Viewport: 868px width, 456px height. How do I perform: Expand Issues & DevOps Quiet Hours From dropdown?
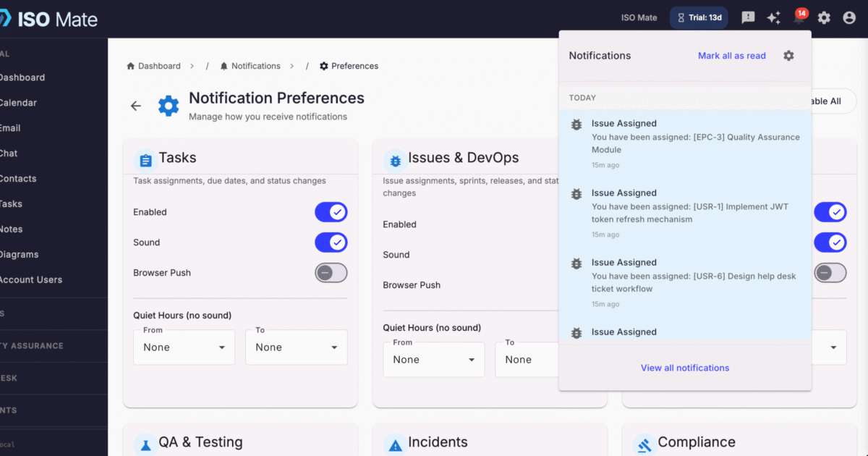[434, 360]
